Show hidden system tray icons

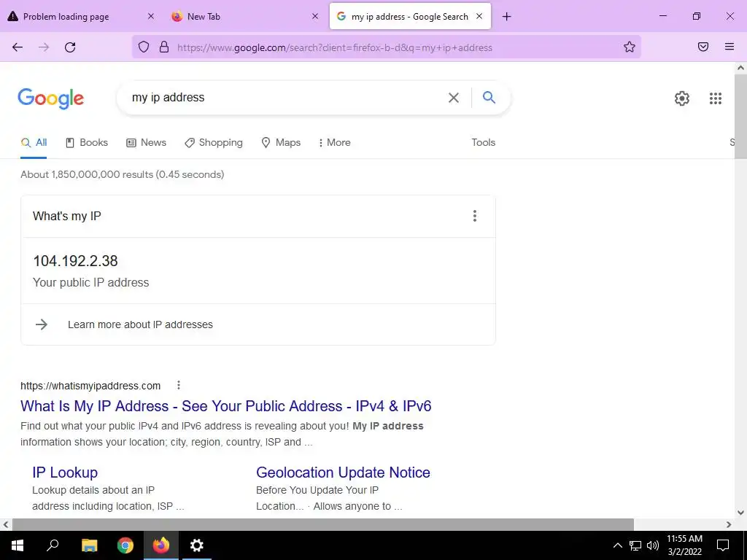pyautogui.click(x=617, y=545)
